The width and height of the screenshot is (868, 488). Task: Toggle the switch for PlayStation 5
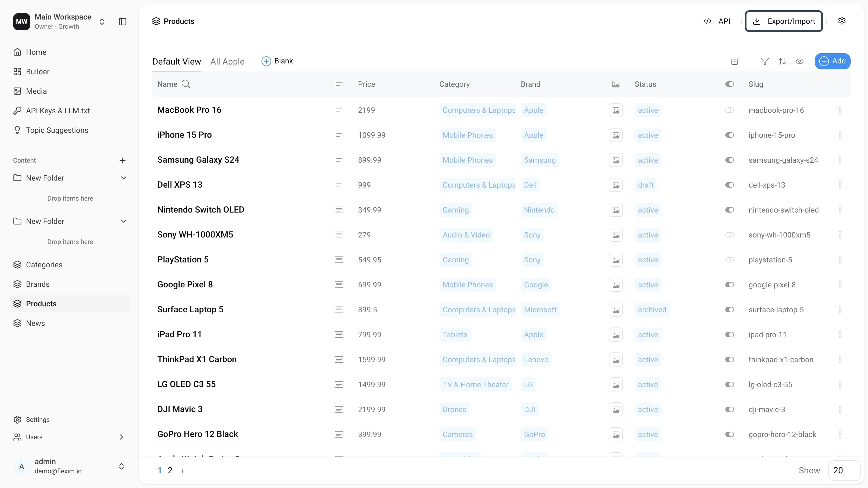click(x=729, y=260)
